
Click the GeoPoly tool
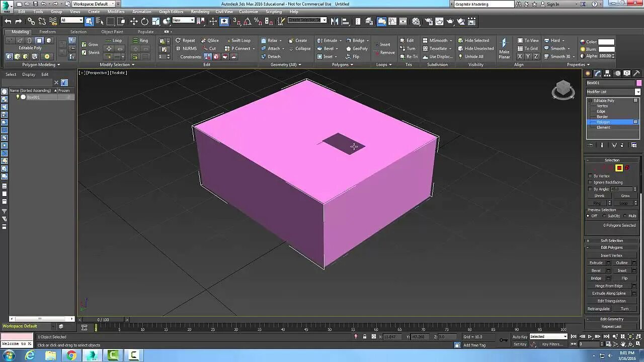click(x=357, y=48)
